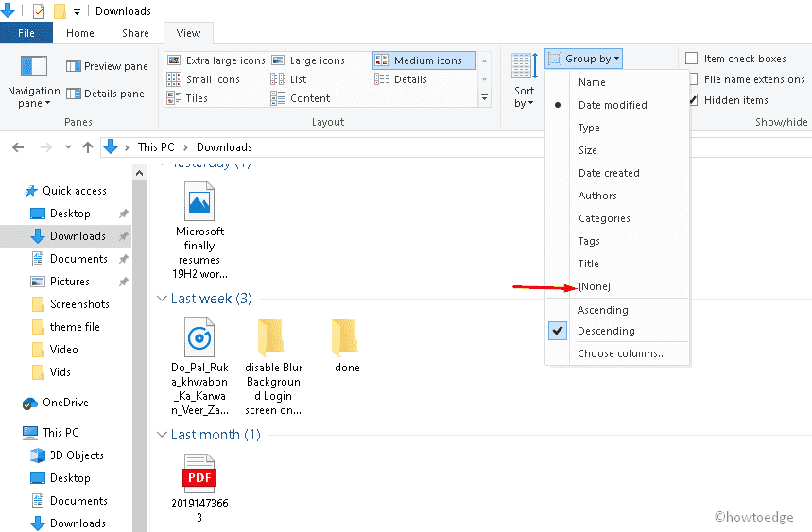Select Small icons layout
Screen dimensions: 812x532
point(203,79)
